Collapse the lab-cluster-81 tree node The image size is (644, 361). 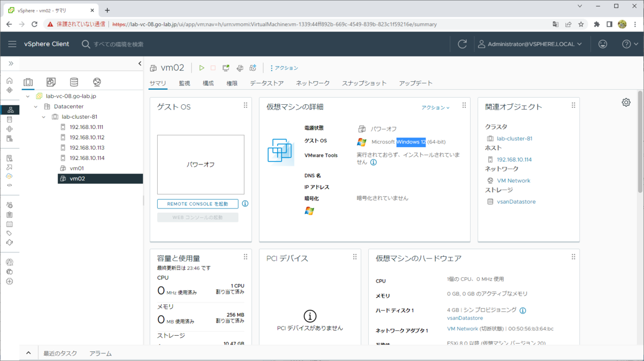pos(44,117)
